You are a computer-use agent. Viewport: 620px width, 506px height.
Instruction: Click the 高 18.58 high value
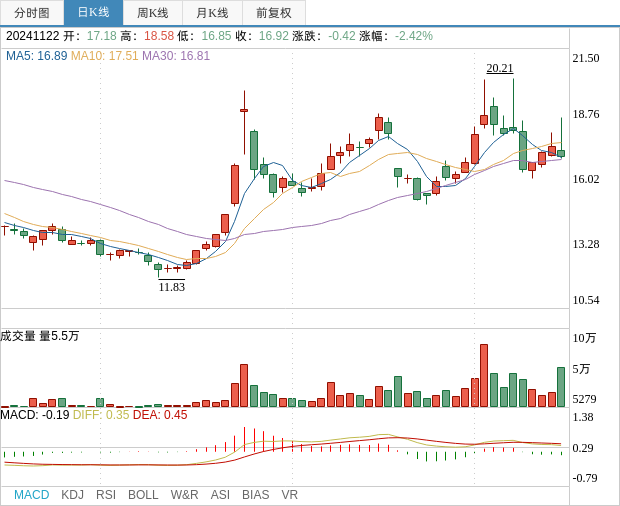click(x=147, y=36)
